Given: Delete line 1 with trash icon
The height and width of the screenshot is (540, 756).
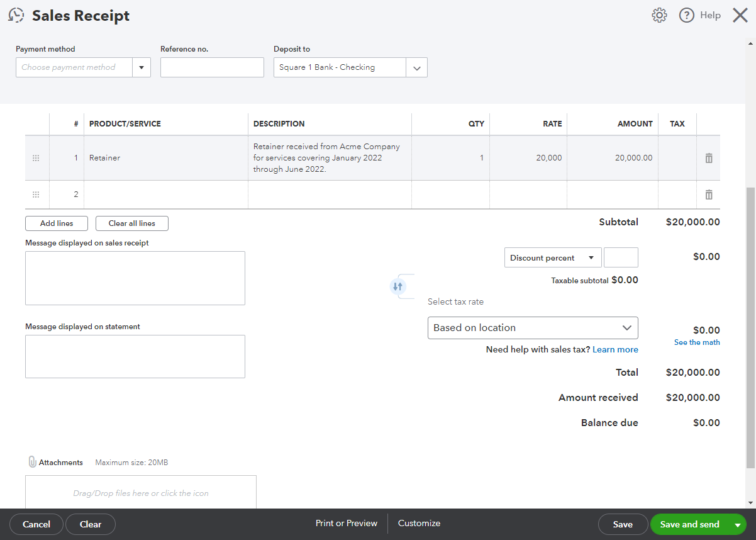Looking at the screenshot, I should (709, 158).
